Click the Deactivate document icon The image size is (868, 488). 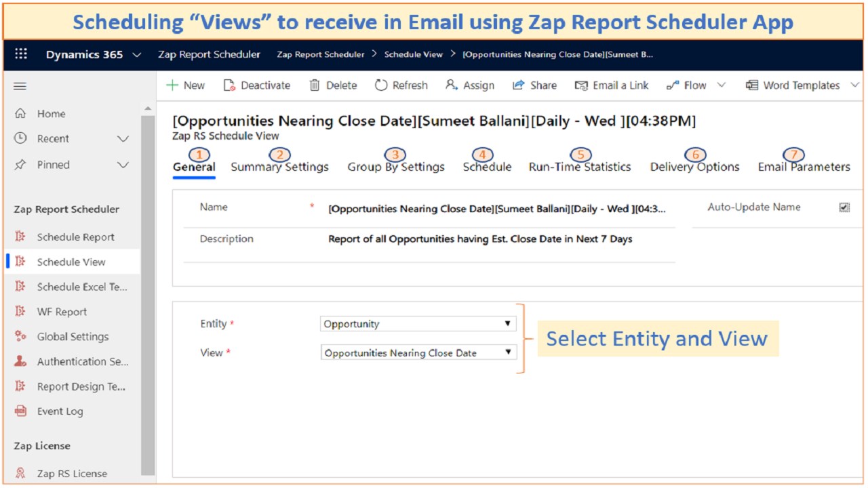229,85
